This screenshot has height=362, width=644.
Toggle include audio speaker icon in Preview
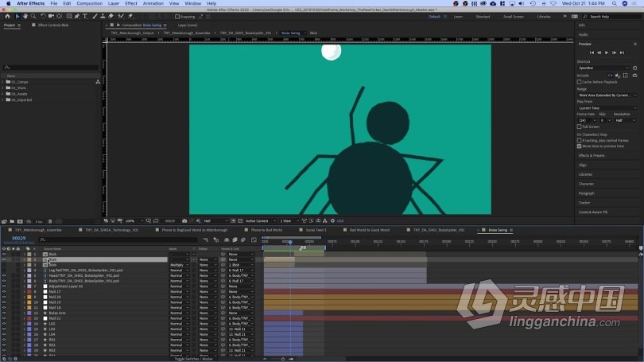[618, 76]
